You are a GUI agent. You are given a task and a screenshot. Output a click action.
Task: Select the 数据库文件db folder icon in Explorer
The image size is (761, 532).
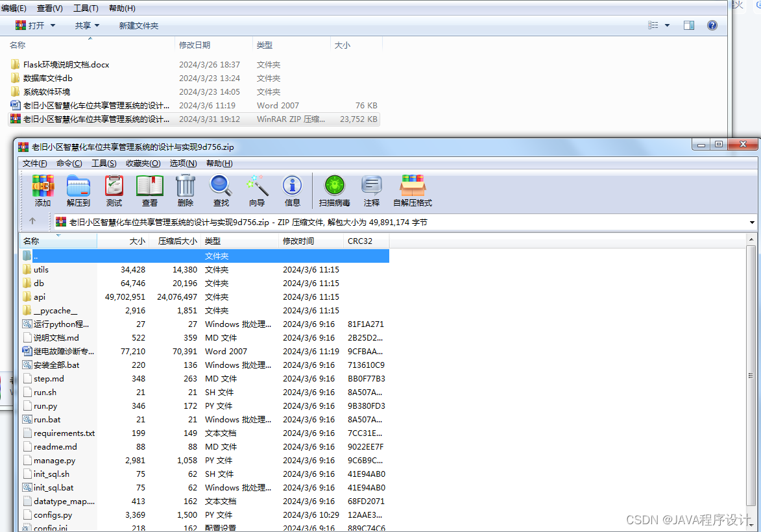(15, 78)
